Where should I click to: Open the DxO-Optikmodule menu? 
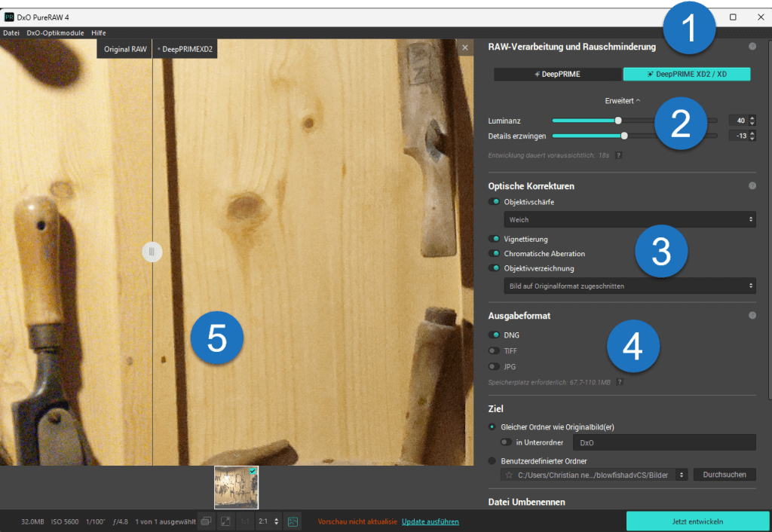click(55, 33)
